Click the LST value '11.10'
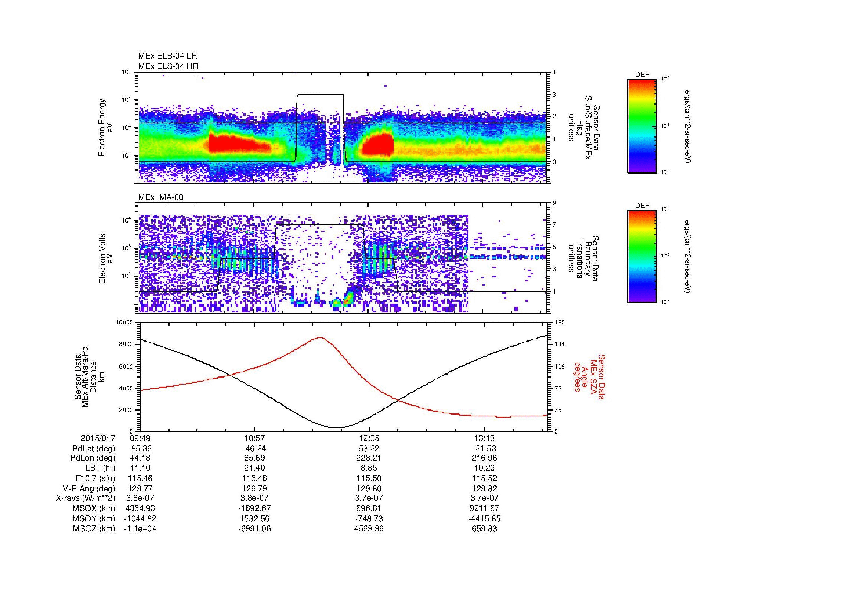 (x=140, y=468)
